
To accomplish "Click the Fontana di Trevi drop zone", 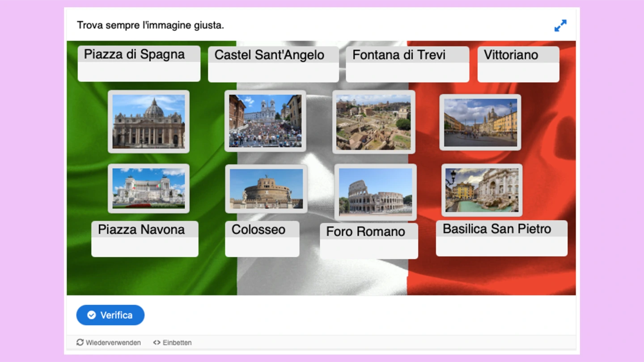I will 407,72.
